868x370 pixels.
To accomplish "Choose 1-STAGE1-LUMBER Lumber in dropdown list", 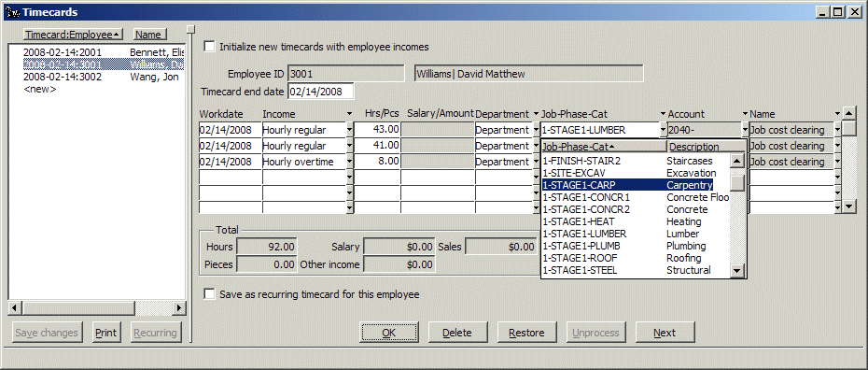I will (636, 234).
